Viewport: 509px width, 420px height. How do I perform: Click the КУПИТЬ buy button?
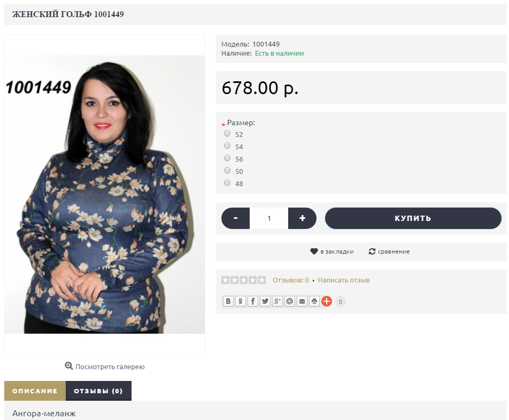[x=413, y=218]
